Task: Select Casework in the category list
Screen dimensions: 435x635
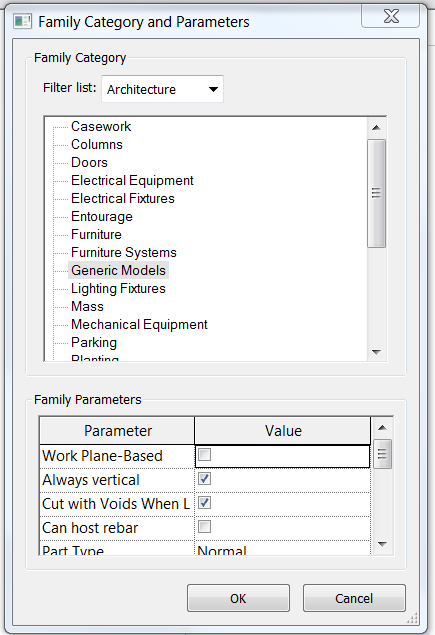Action: coord(101,126)
